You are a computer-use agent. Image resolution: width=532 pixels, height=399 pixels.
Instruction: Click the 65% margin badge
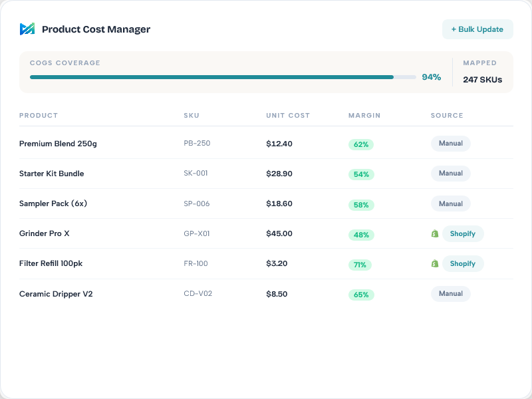[361, 295]
